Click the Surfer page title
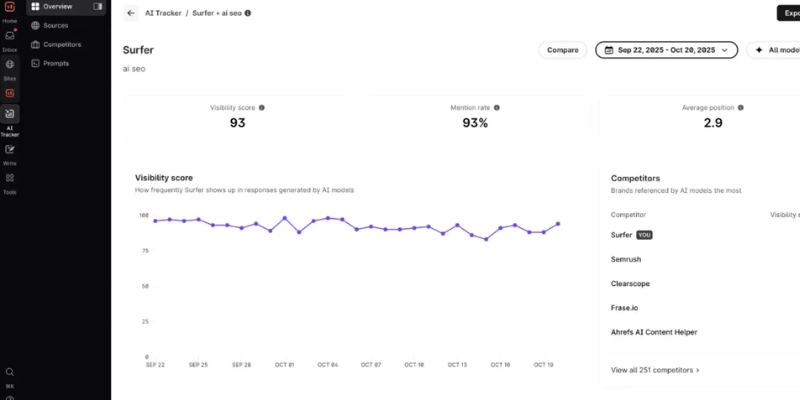The image size is (800, 400). point(138,50)
